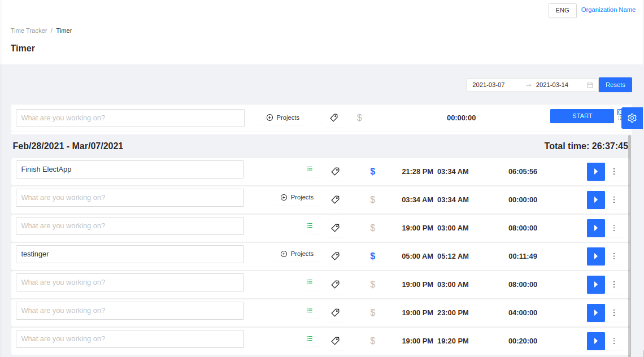This screenshot has height=357, width=644.
Task: Toggle billable dollar in 03:34 AM row
Action: coord(372,199)
